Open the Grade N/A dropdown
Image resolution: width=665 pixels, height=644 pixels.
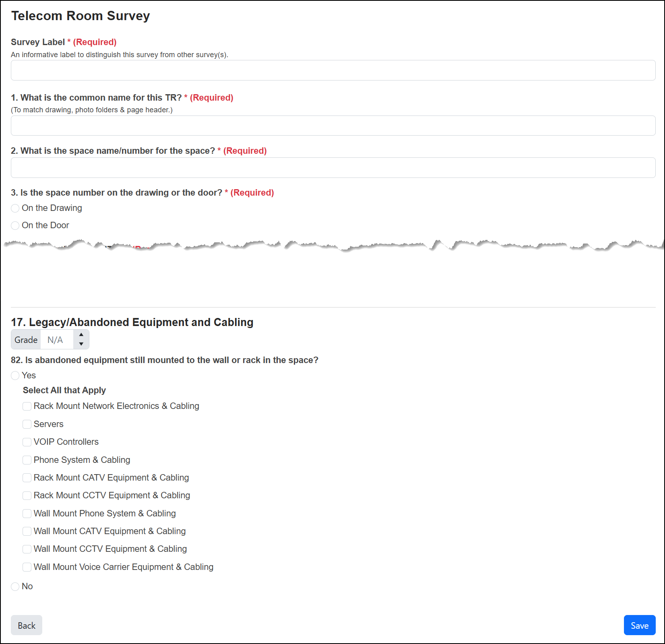65,340
